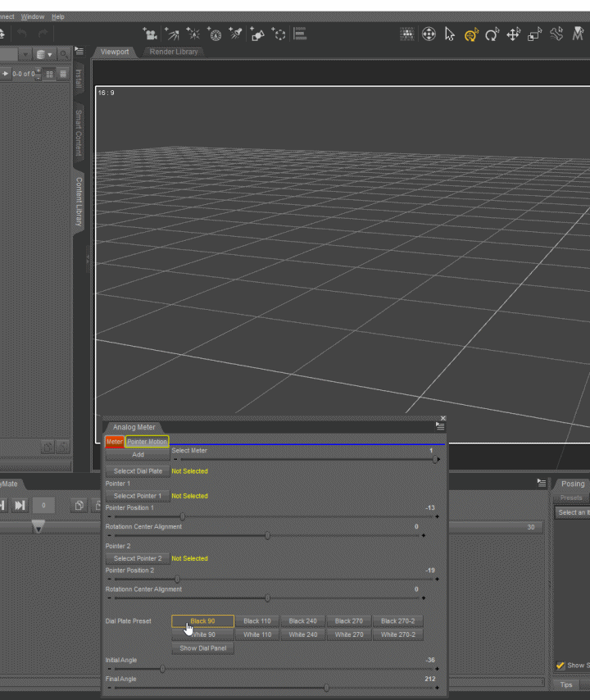The width and height of the screenshot is (590, 700).
Task: Create a new camera from the toolbar
Action: coord(150,34)
